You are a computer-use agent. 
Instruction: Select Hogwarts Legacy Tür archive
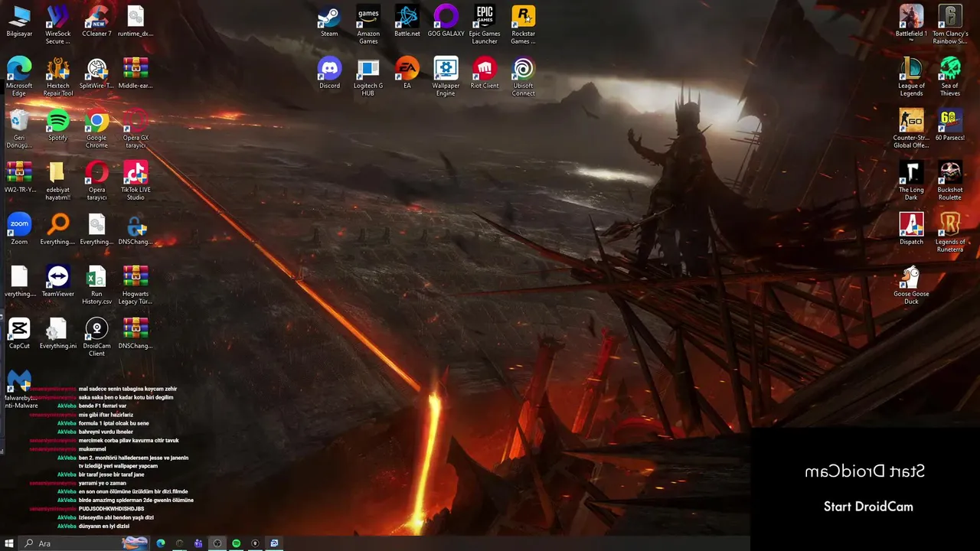tap(136, 285)
